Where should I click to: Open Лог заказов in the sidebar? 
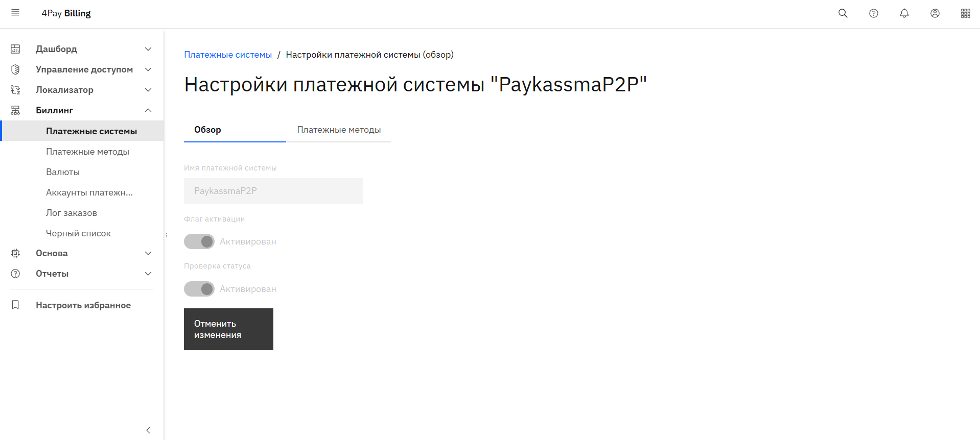pyautogui.click(x=72, y=213)
